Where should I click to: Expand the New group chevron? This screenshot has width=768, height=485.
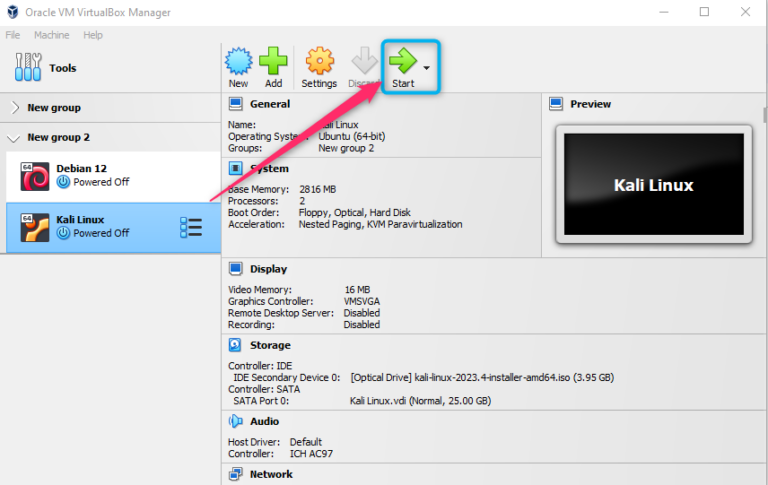(x=14, y=108)
